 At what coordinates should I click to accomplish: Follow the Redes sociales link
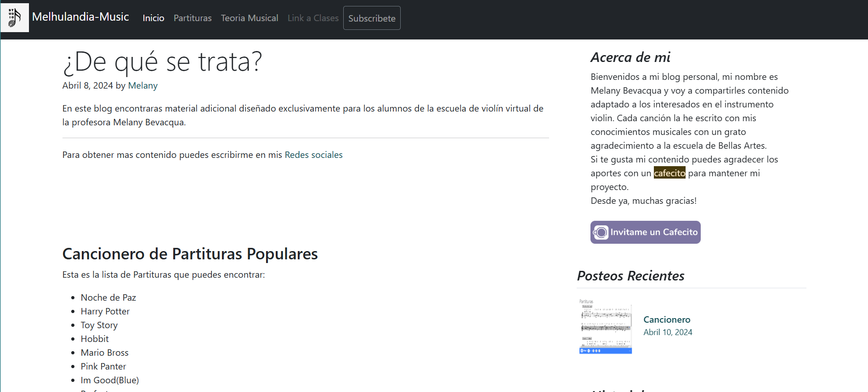tap(314, 155)
